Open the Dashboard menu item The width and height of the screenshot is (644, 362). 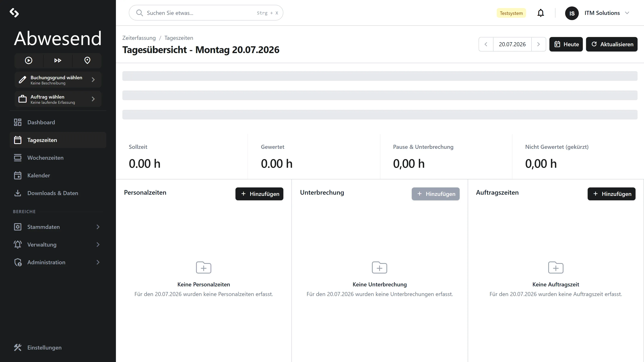(58, 122)
